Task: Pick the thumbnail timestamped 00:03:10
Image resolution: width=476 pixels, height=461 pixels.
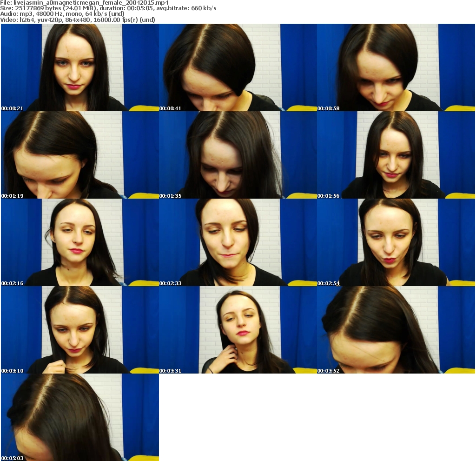Action: pos(80,330)
